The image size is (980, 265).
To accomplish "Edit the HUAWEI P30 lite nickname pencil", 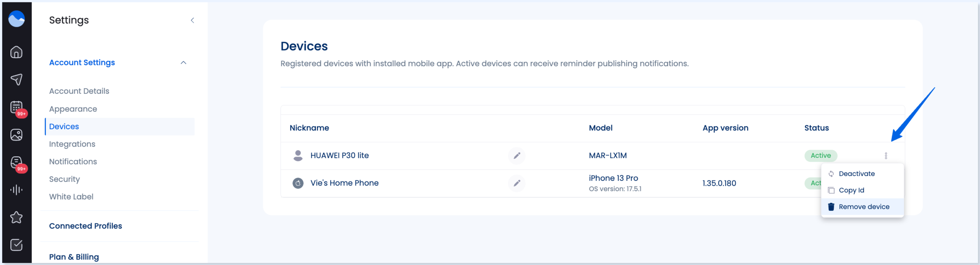I will coord(517,156).
